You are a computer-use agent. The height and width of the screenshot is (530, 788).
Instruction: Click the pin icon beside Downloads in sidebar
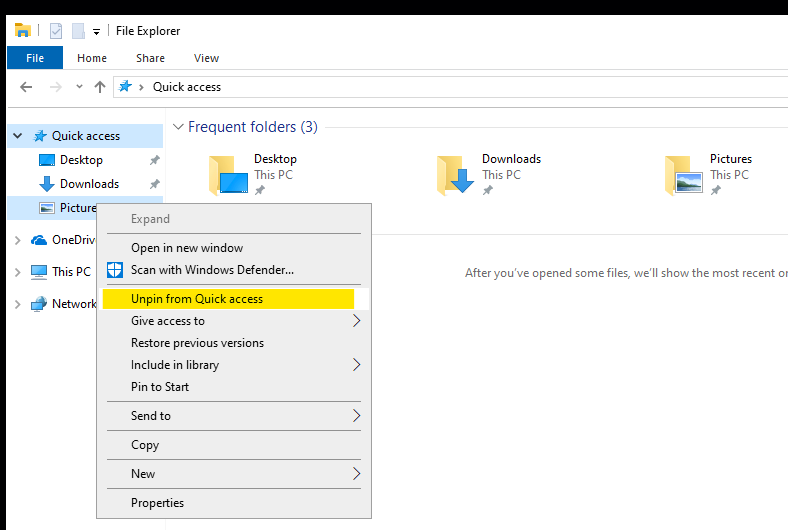pyautogui.click(x=155, y=184)
